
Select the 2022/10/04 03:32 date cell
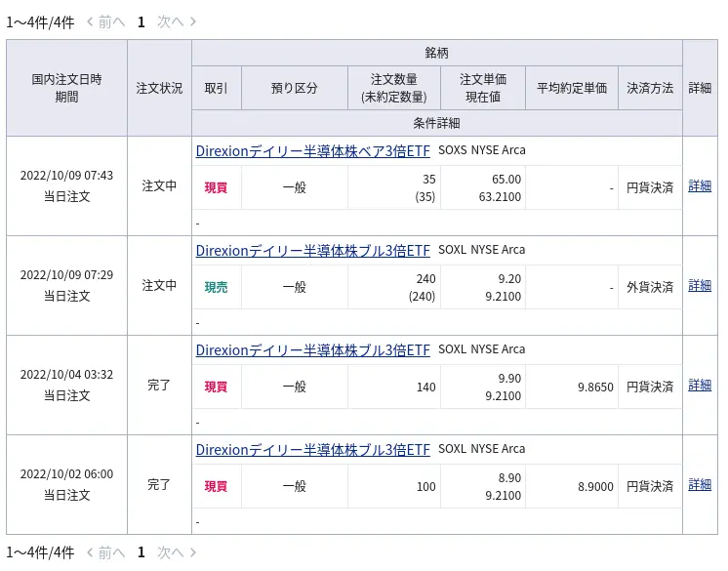coord(67,386)
